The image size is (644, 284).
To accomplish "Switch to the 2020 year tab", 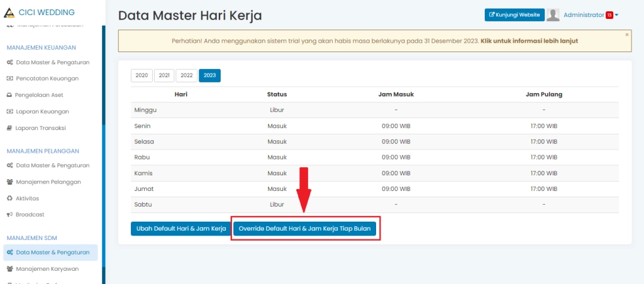I will point(142,75).
